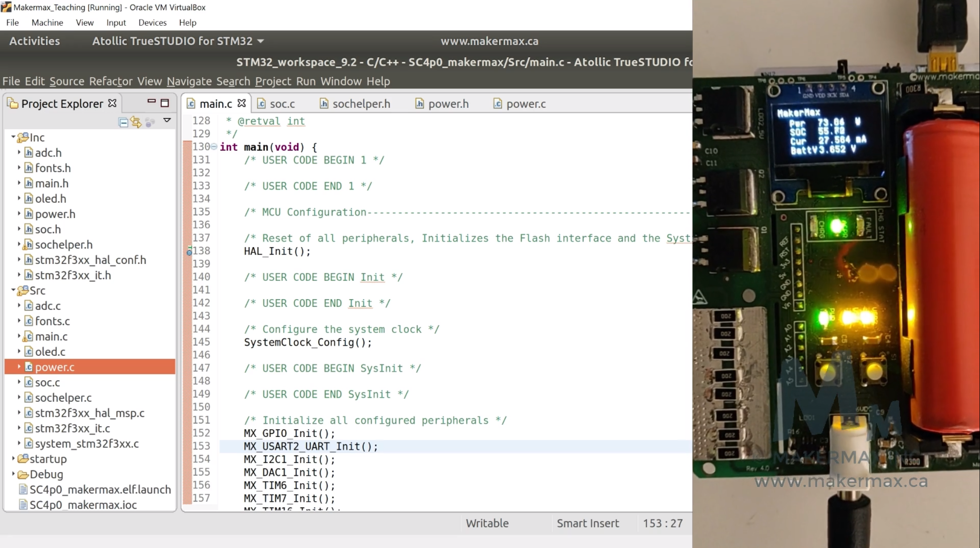This screenshot has height=548, width=980.
Task: Click the Activities button
Action: tap(35, 41)
